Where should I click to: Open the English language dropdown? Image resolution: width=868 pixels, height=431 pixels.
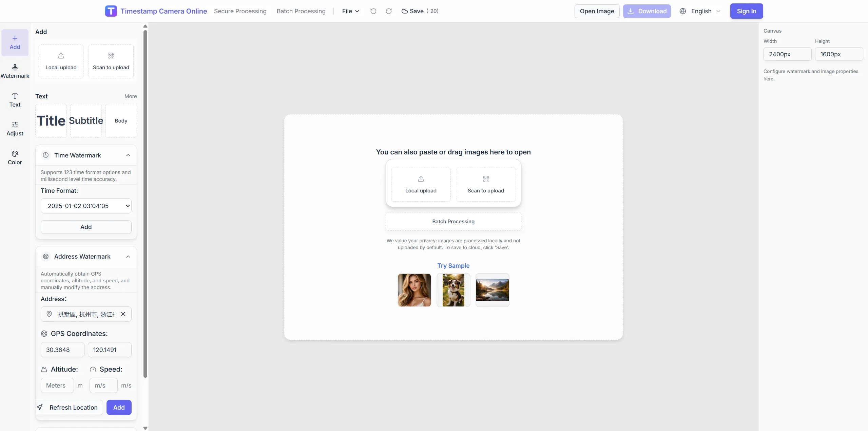pos(700,11)
